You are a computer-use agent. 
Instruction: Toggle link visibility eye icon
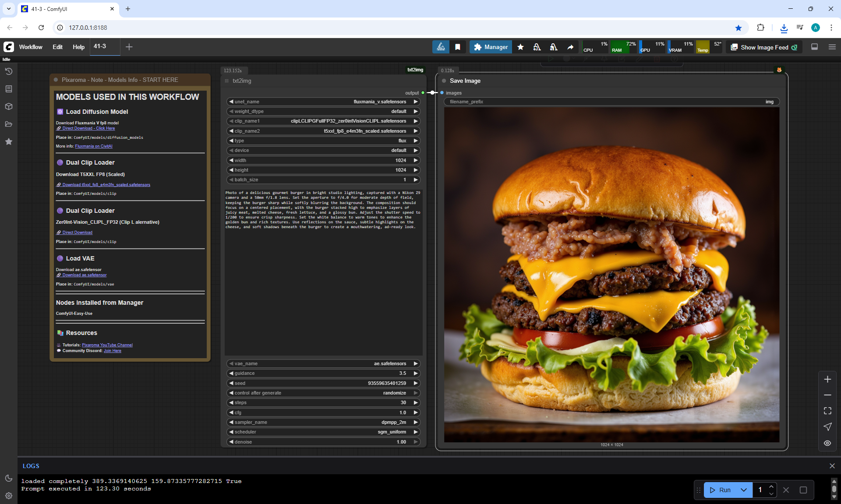click(x=827, y=443)
